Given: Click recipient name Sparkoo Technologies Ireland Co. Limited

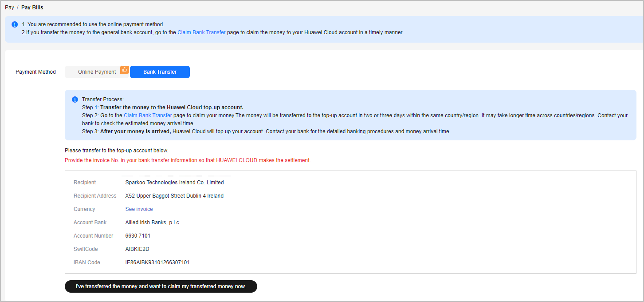Looking at the screenshot, I should tap(175, 183).
